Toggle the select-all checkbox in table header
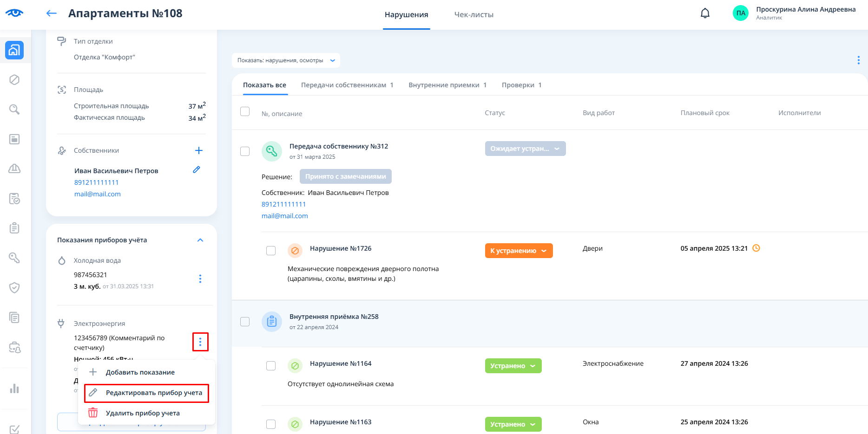The image size is (868, 434). pos(245,111)
